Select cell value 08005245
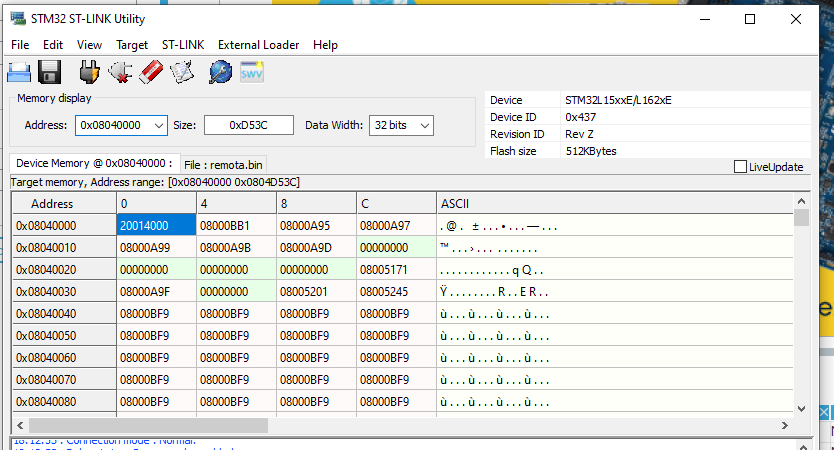 point(396,291)
